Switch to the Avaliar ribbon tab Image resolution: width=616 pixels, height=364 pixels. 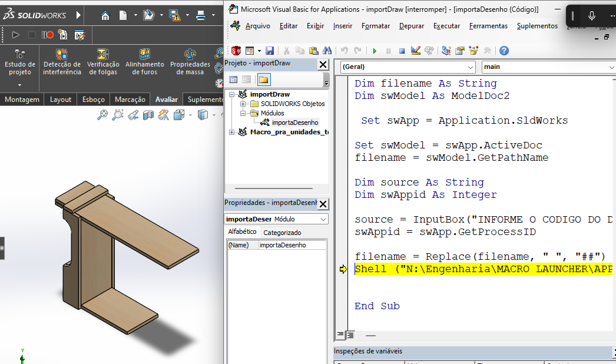click(x=167, y=99)
